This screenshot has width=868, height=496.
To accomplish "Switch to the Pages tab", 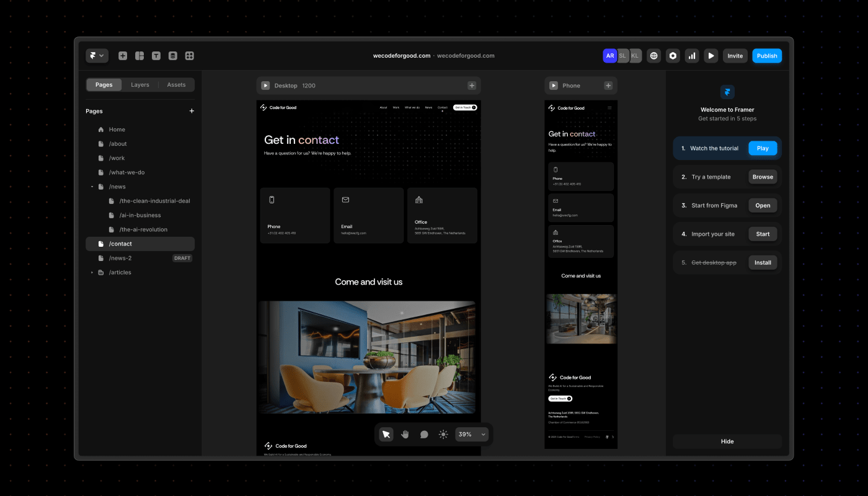I will 104,85.
